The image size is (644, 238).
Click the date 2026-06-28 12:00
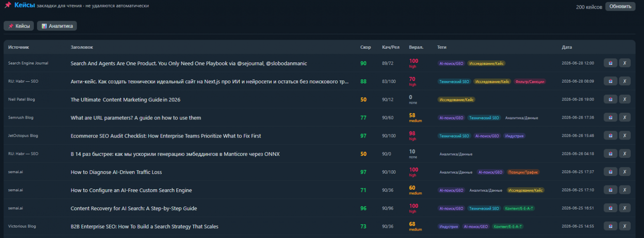[578, 63]
